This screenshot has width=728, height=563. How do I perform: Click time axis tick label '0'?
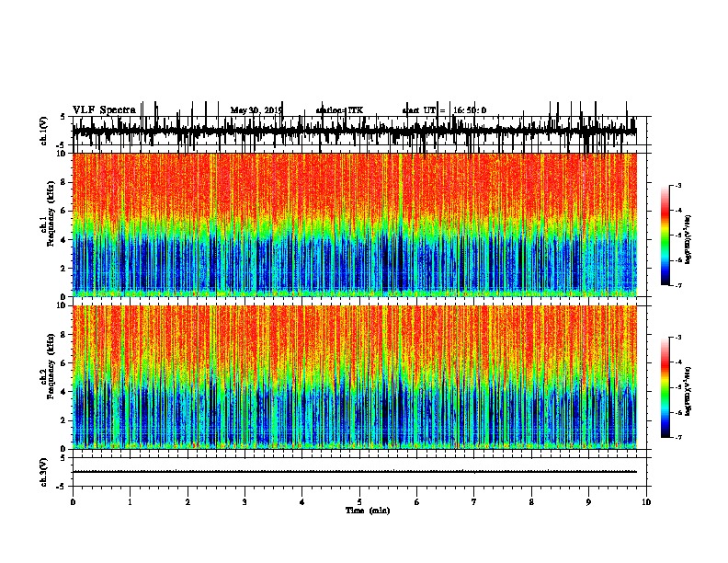[73, 501]
